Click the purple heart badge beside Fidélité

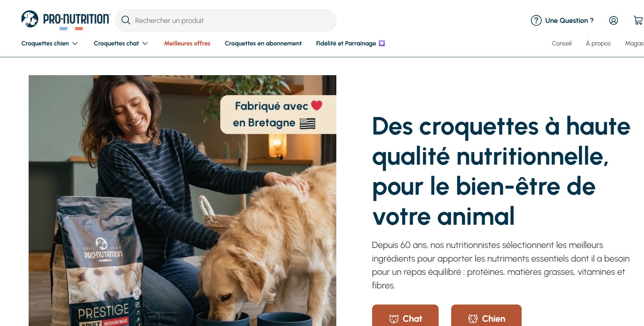pos(382,43)
